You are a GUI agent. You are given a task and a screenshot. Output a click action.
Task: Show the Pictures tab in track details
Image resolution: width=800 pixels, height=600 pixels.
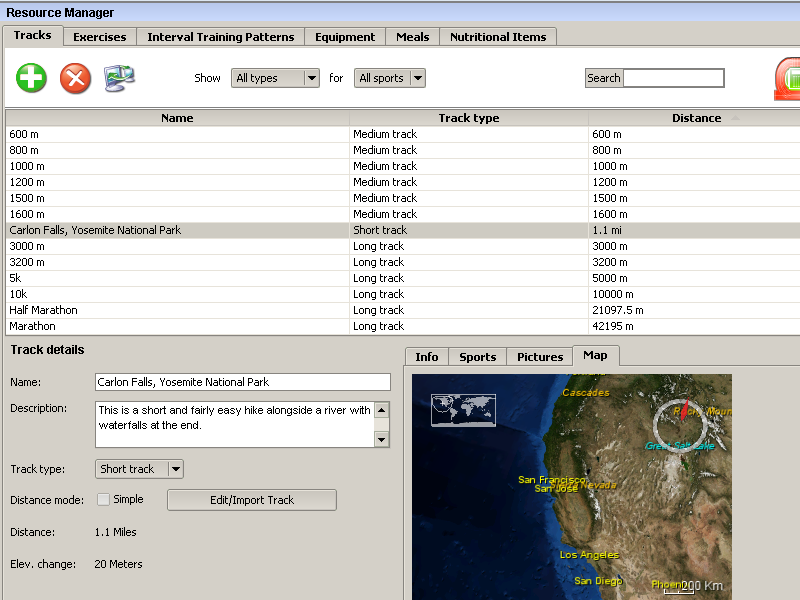[540, 357]
